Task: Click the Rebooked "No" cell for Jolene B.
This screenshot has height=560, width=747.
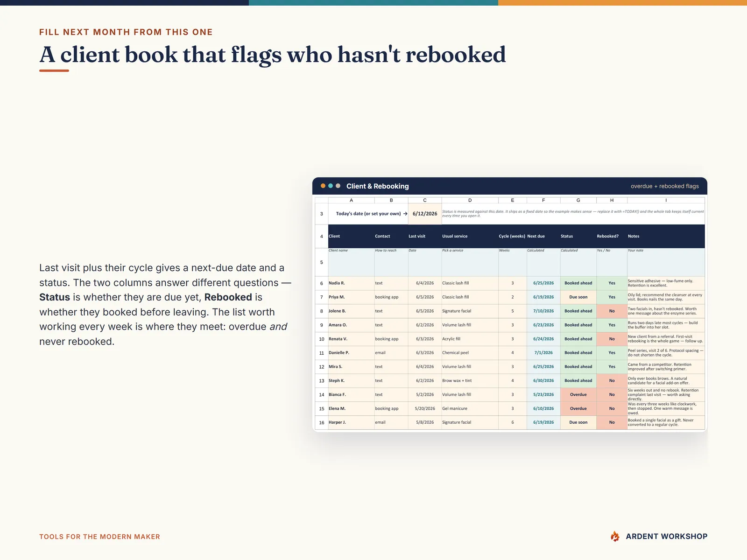Action: click(x=612, y=311)
